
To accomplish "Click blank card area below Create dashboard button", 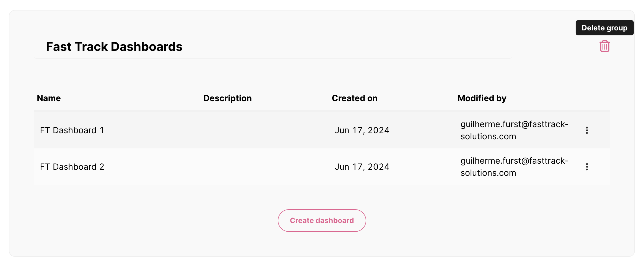I will pos(322,245).
